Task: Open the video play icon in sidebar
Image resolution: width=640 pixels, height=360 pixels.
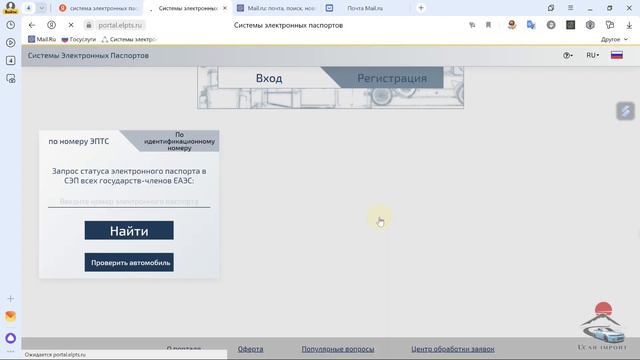Action: [11, 42]
